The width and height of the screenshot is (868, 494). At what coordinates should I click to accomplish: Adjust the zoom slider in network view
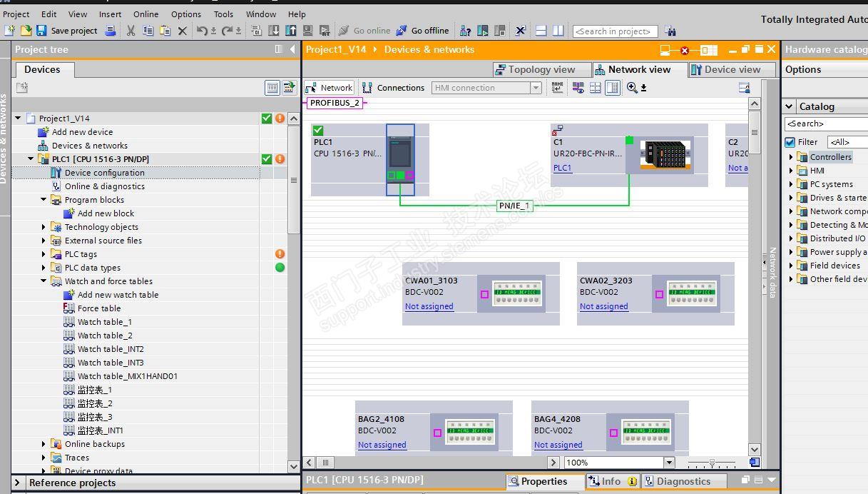pos(712,463)
